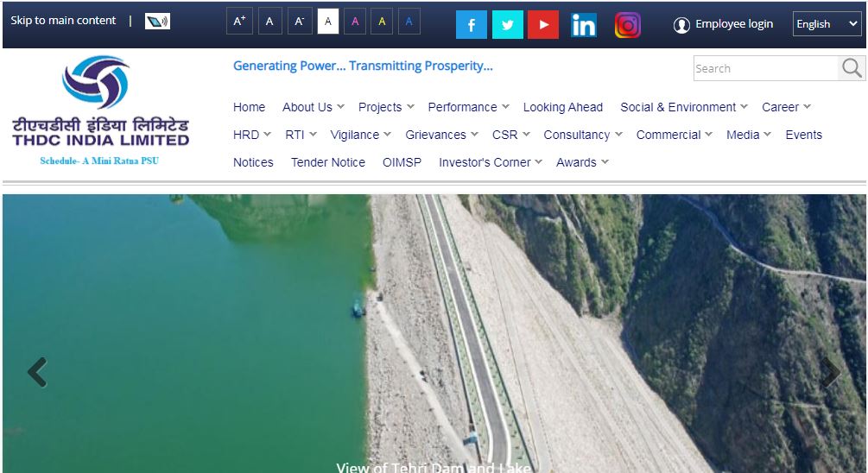The height and width of the screenshot is (473, 868).
Task: Select the yellow text contrast theme
Action: (x=382, y=22)
